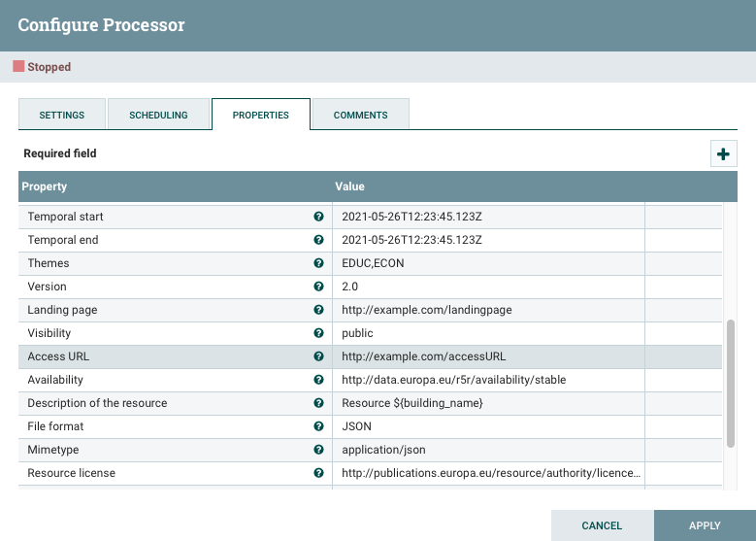Select the File format property name
756x541 pixels.
pos(55,426)
